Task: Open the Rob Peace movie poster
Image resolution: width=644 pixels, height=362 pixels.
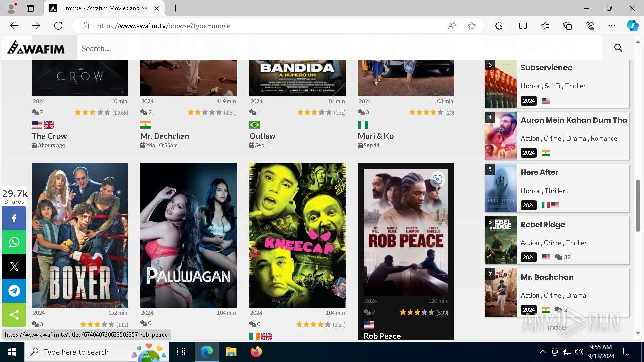Action: (x=406, y=232)
